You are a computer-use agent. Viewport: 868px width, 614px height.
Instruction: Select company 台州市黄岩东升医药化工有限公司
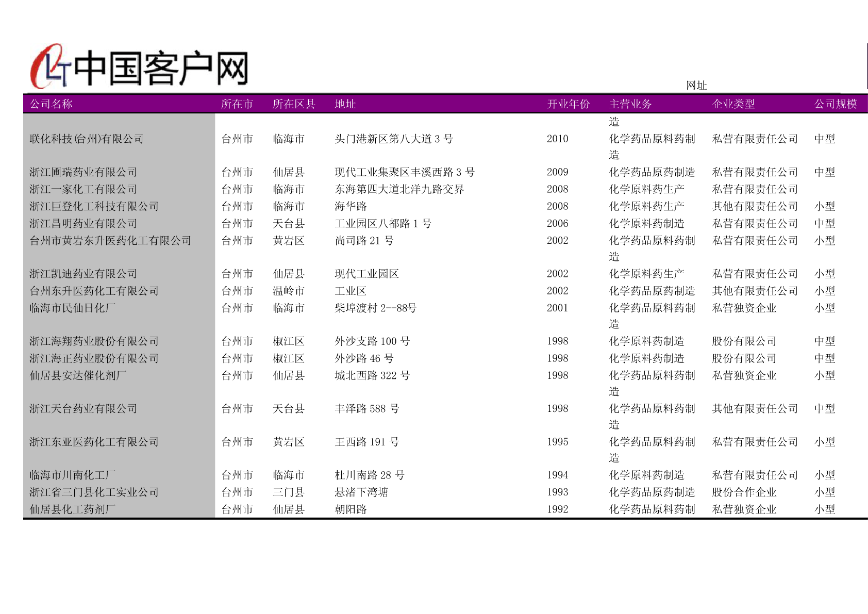point(110,241)
